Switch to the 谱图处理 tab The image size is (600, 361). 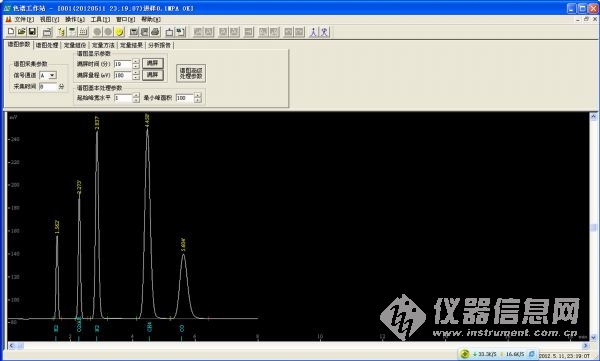click(x=47, y=45)
